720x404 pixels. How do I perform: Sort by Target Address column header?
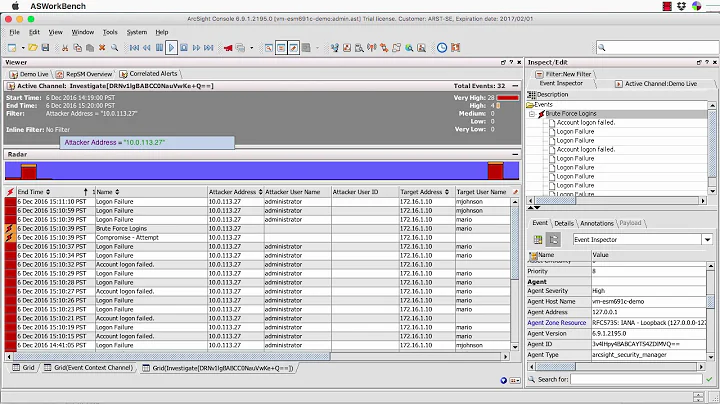tap(425, 192)
